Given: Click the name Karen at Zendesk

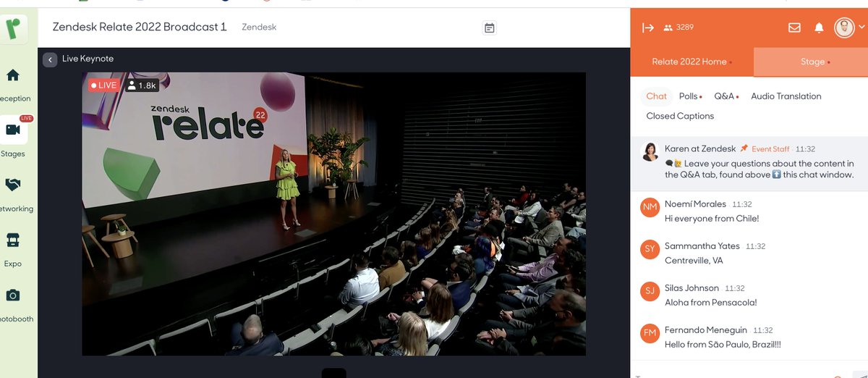Looking at the screenshot, I should [700, 148].
